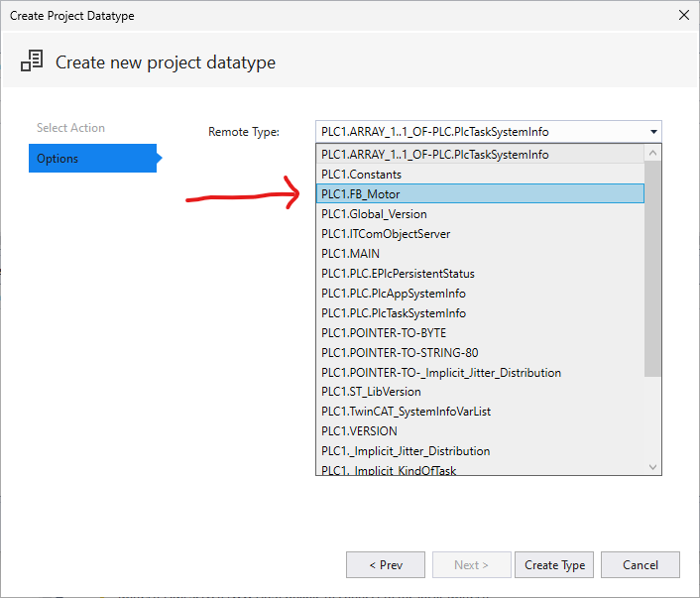Screen dimensions: 700x598
Task: Choose PLC1.TwinCAT_SystemInfoVarList item
Action: point(480,412)
